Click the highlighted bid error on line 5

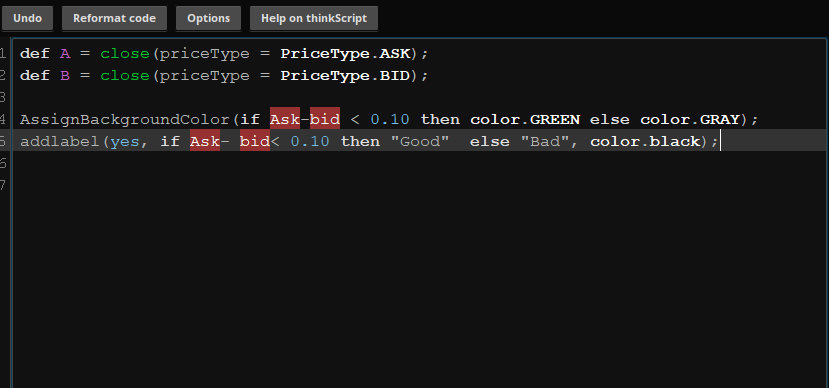pyautogui.click(x=255, y=141)
